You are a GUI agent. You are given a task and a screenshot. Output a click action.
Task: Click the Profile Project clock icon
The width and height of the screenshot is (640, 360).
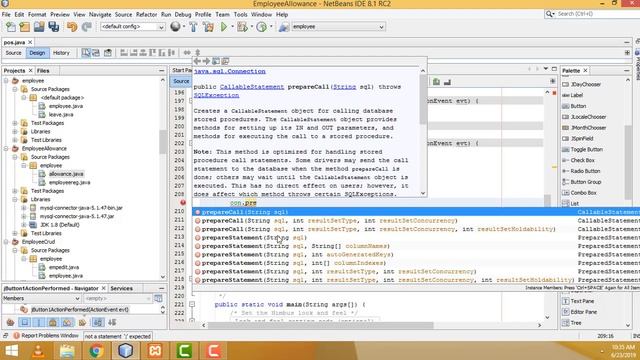(x=262, y=27)
